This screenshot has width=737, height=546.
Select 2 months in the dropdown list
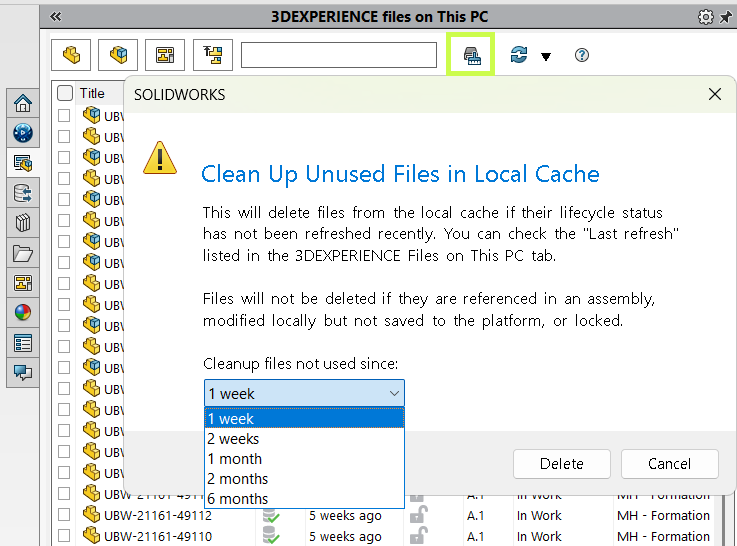click(x=304, y=478)
